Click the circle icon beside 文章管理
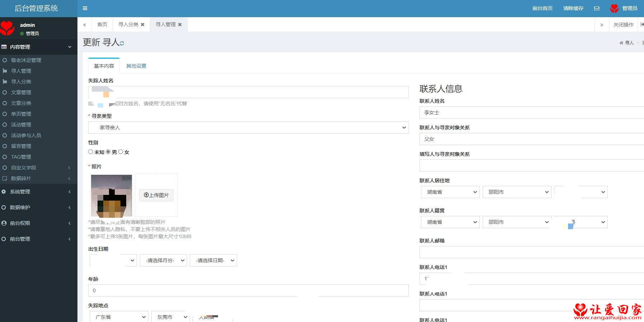The height and width of the screenshot is (322, 644). [x=5, y=92]
